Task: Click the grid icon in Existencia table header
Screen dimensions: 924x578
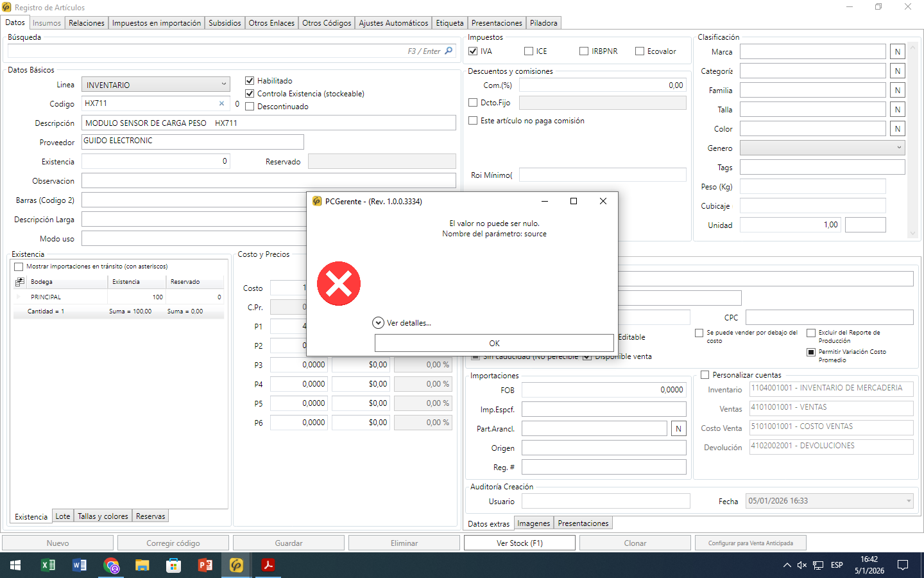Action: (20, 282)
